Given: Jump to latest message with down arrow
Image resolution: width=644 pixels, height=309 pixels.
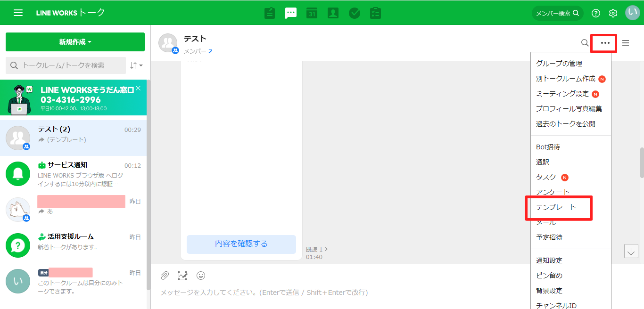Looking at the screenshot, I should pos(631,251).
